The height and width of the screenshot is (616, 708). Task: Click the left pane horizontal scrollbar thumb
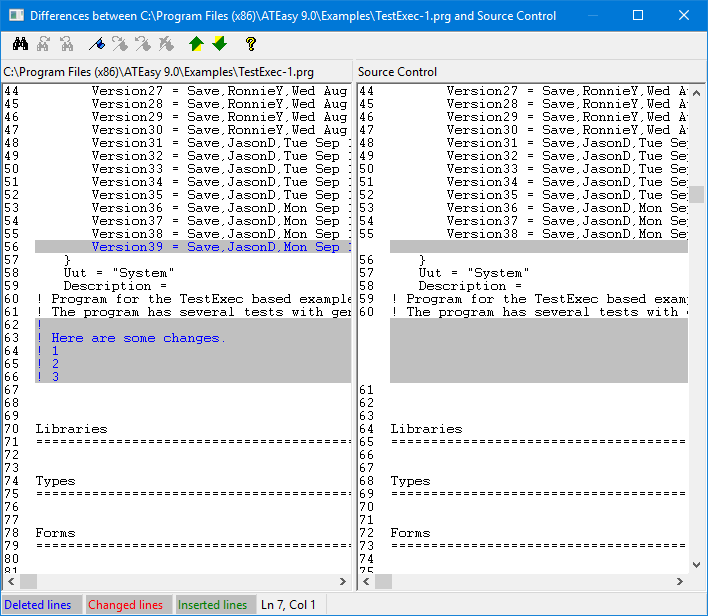click(28, 581)
